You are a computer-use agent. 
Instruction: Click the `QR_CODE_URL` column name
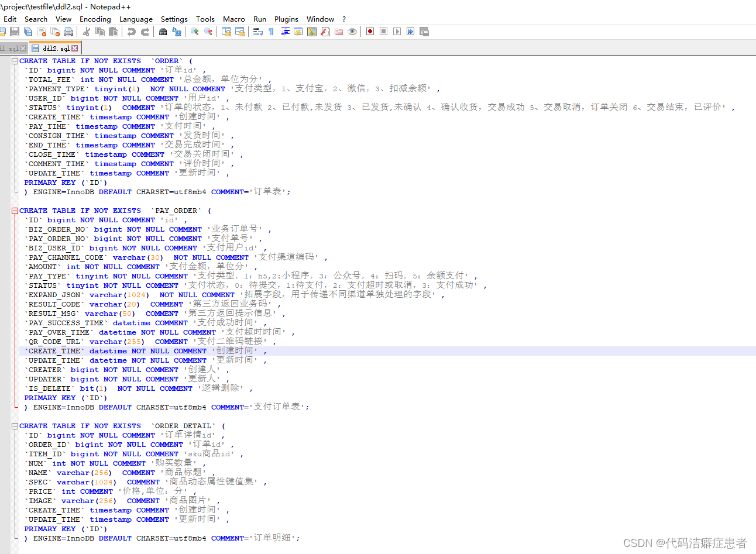pos(54,342)
